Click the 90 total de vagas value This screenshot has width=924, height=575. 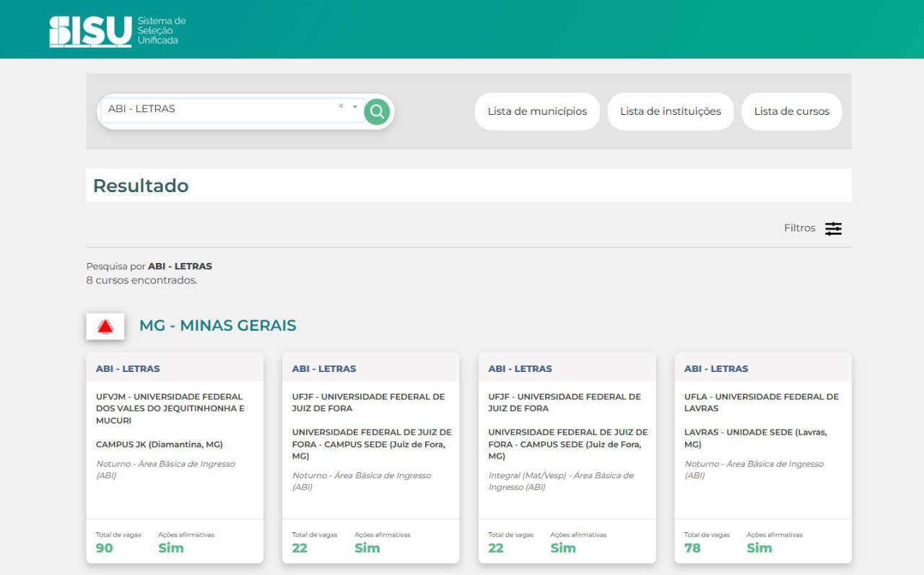pos(105,548)
